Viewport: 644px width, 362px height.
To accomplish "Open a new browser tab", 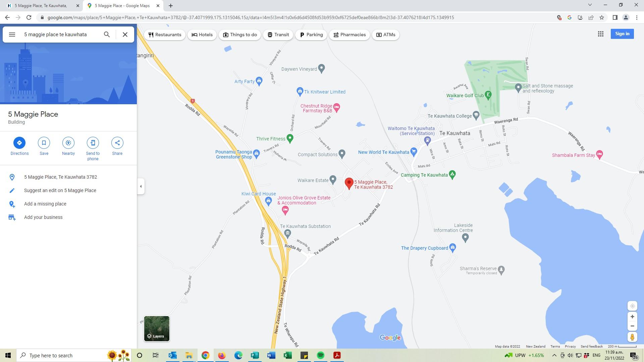I will pyautogui.click(x=170, y=6).
